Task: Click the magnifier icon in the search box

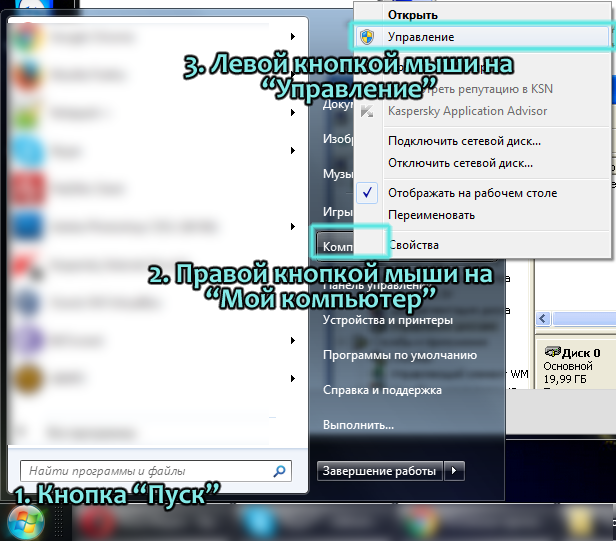Action: point(280,470)
